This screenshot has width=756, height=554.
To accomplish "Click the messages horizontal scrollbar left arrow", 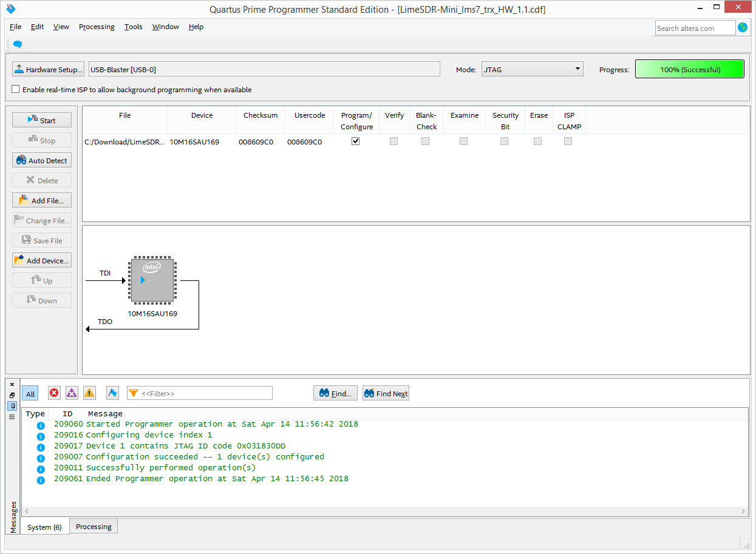I will tap(27, 511).
